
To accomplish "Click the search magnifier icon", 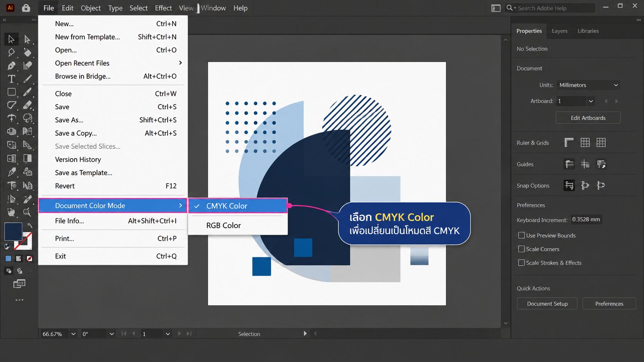I will click(x=509, y=8).
